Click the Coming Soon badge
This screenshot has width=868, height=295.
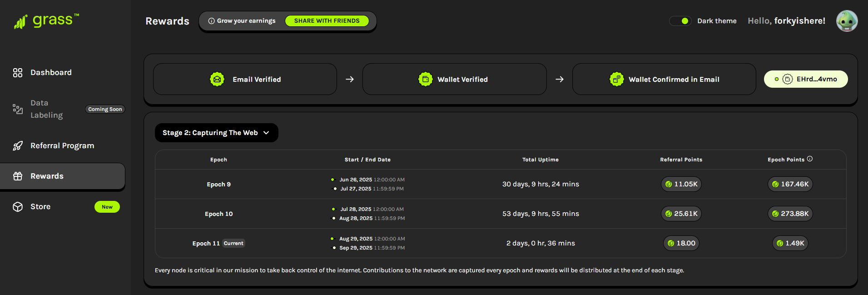(105, 109)
